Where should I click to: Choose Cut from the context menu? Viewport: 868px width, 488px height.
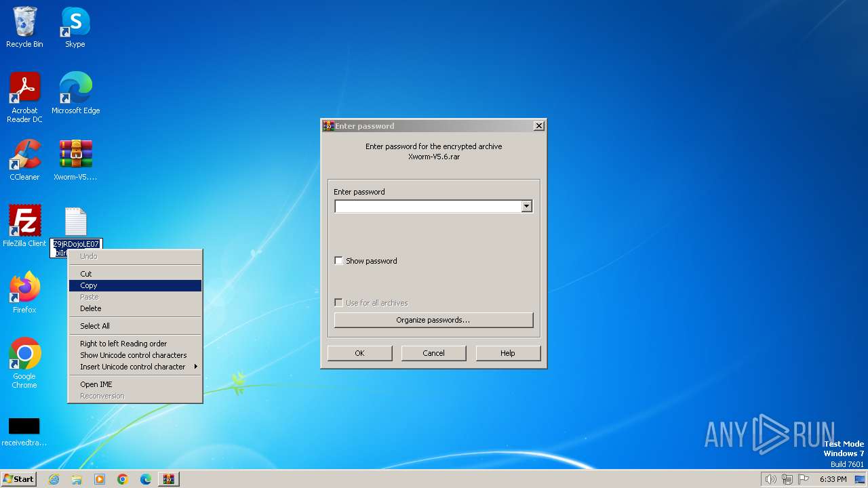135,274
